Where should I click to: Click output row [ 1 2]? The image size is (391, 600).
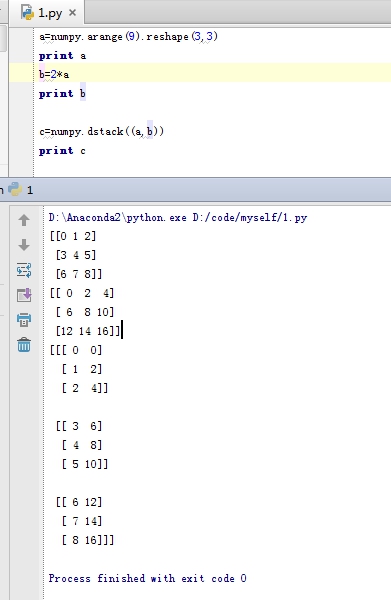coord(82,369)
